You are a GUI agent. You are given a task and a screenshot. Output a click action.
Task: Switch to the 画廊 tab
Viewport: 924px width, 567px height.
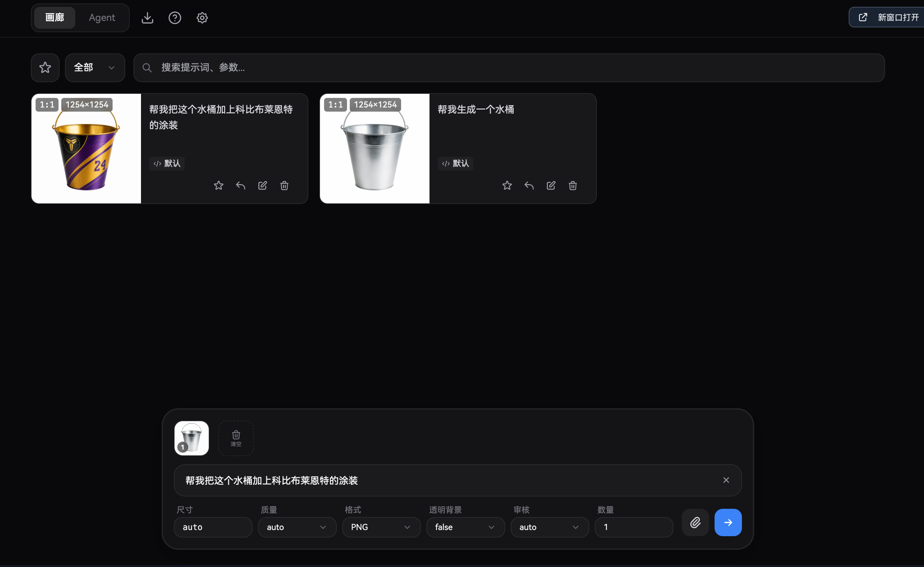tap(55, 18)
